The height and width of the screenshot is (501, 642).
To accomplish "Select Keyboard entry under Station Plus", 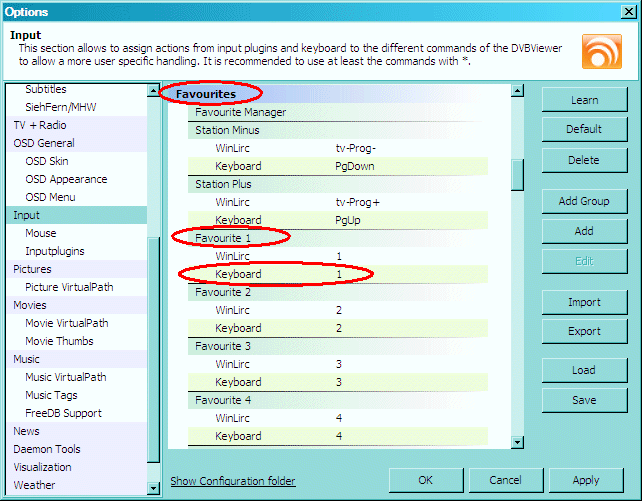I will pos(238,220).
